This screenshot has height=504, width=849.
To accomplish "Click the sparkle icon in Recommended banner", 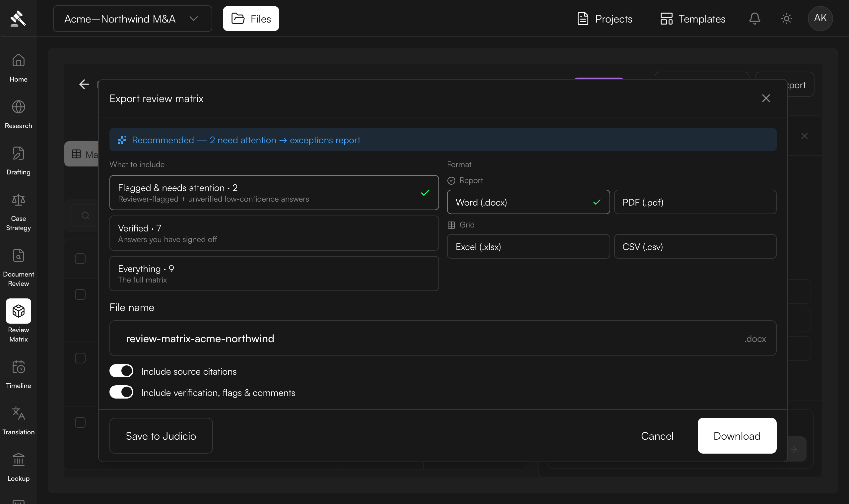I will point(122,140).
